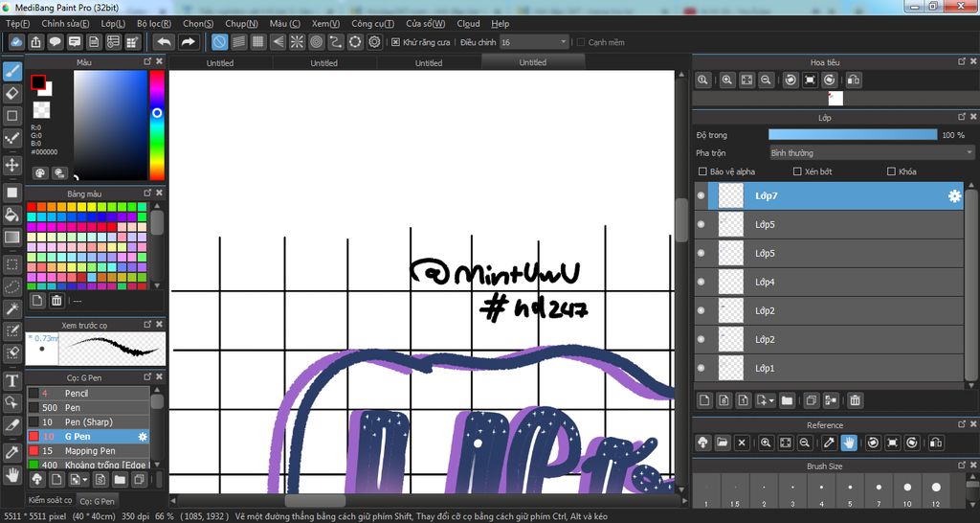Screen dimensions: 980x523
Task: Toggle color checkbox beside Mapping Pen brush
Action: pos(33,450)
